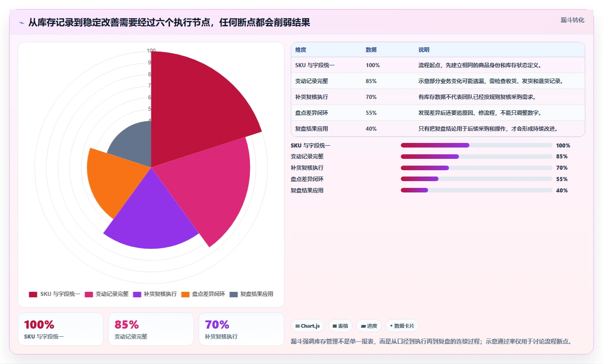Click the gray 复盘结果应用 chart segment

pyautogui.click(x=134, y=143)
